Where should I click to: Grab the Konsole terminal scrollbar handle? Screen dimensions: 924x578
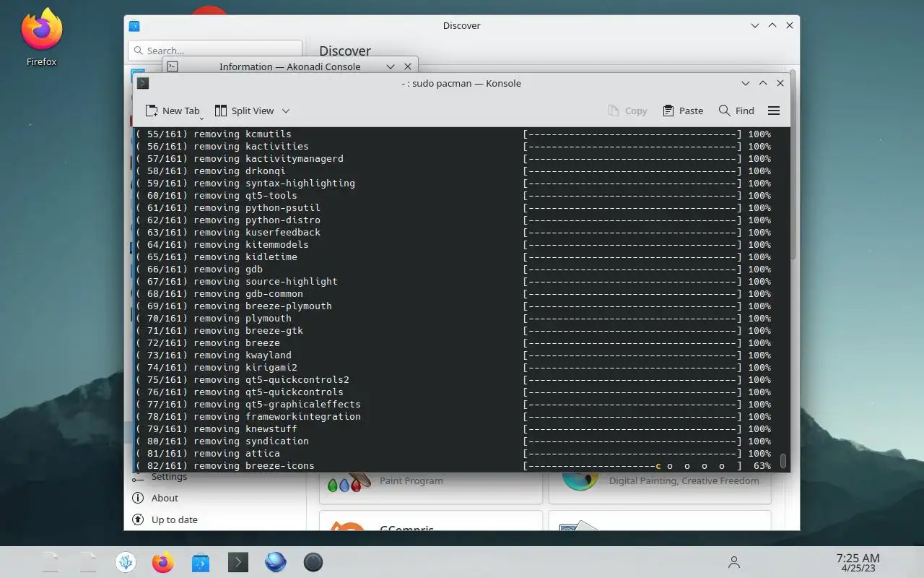783,460
